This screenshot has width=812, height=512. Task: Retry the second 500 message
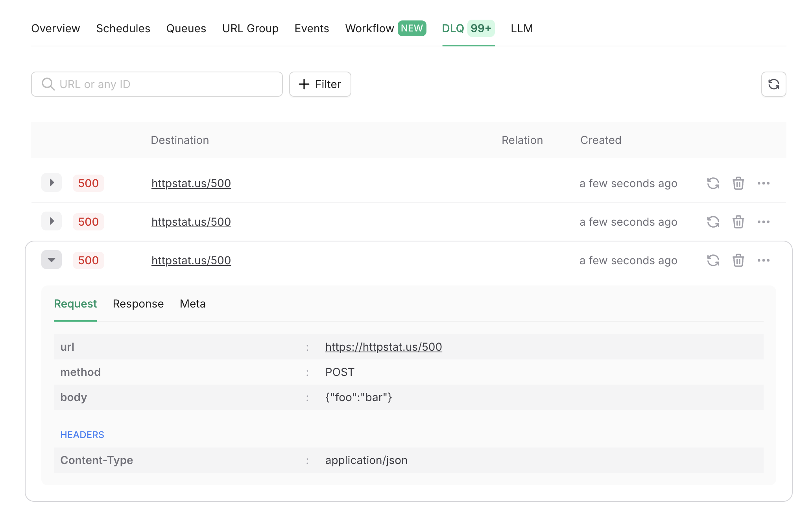point(713,222)
